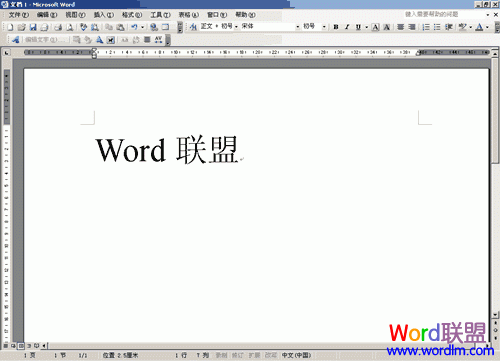Click the Insert Hyperlink globe icon
This screenshot has width=500, height=361.
(154, 27)
